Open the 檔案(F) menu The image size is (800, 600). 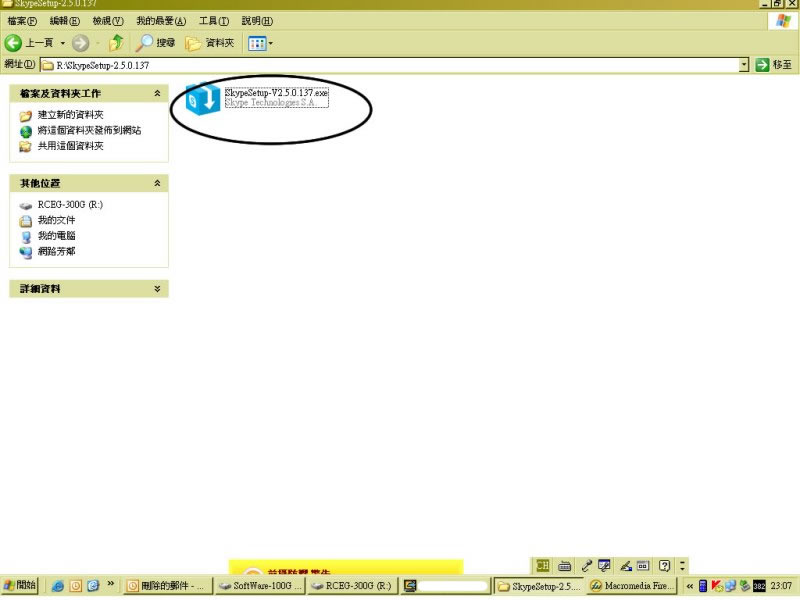tap(22, 21)
